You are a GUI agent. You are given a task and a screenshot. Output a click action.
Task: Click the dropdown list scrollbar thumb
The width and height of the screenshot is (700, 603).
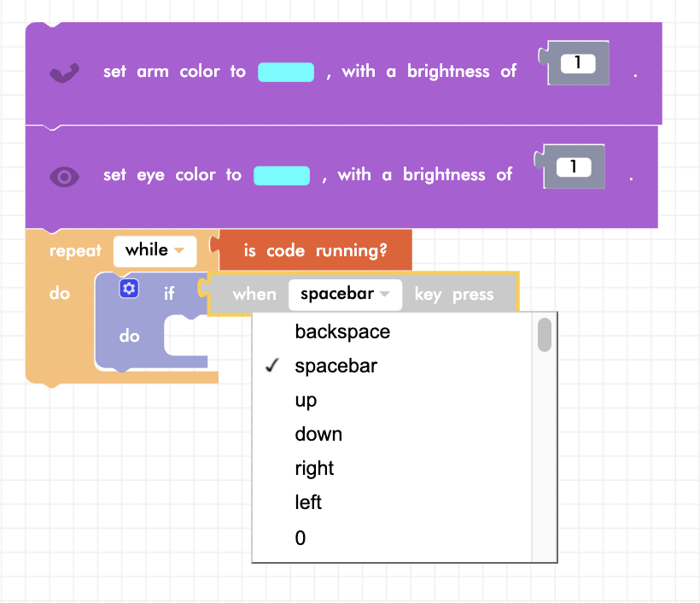[544, 335]
